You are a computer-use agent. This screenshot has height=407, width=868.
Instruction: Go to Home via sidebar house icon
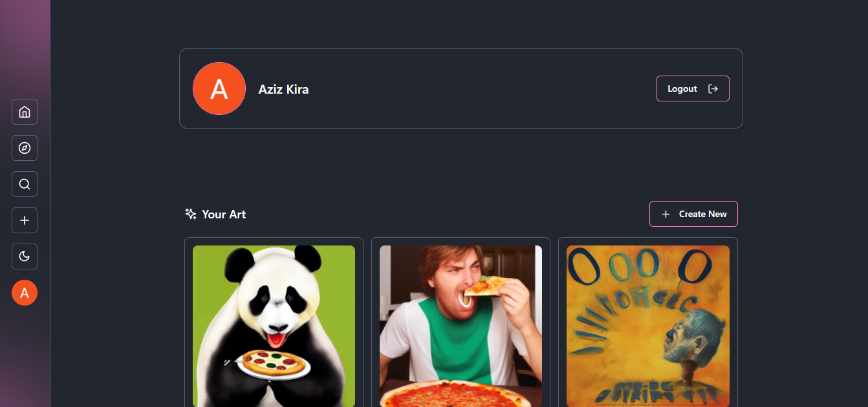coord(25,112)
